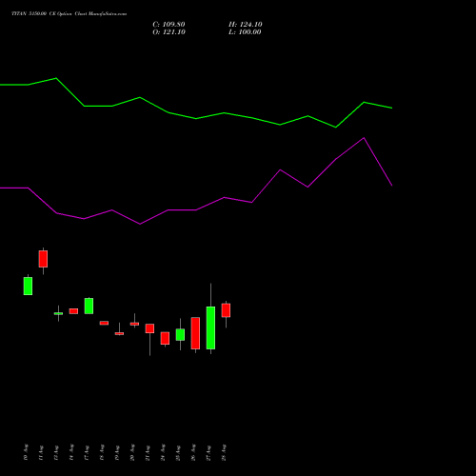
Task: Select the open value O: 121.10
Action: 169,32
